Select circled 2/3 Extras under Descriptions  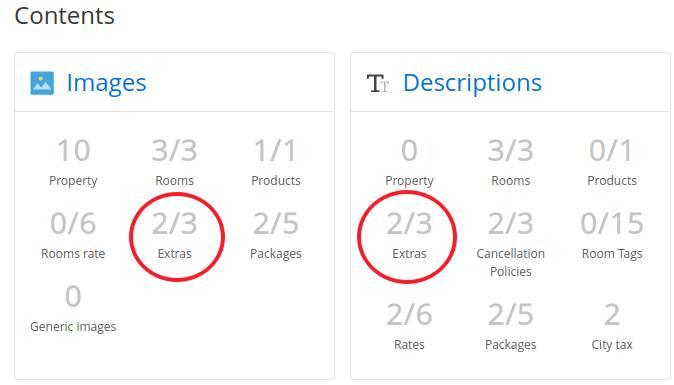click(409, 235)
